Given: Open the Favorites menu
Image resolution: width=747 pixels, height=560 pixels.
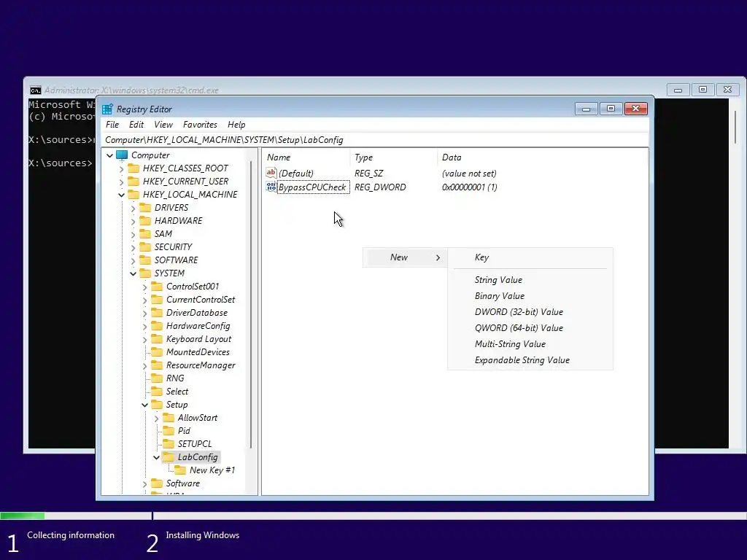Looking at the screenshot, I should pyautogui.click(x=200, y=125).
